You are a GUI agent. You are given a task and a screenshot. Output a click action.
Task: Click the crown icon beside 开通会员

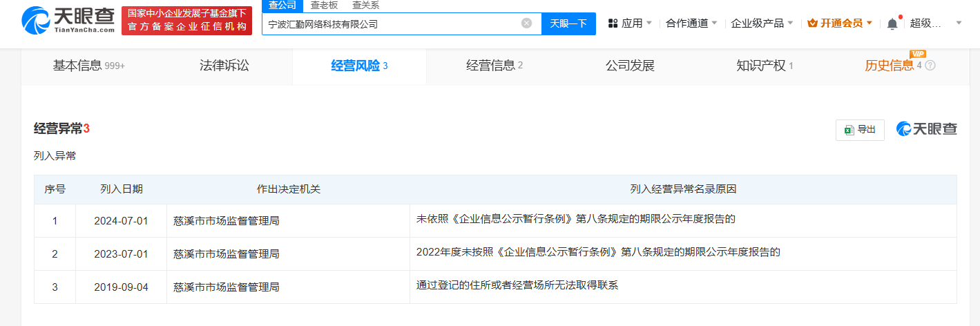[x=812, y=23]
